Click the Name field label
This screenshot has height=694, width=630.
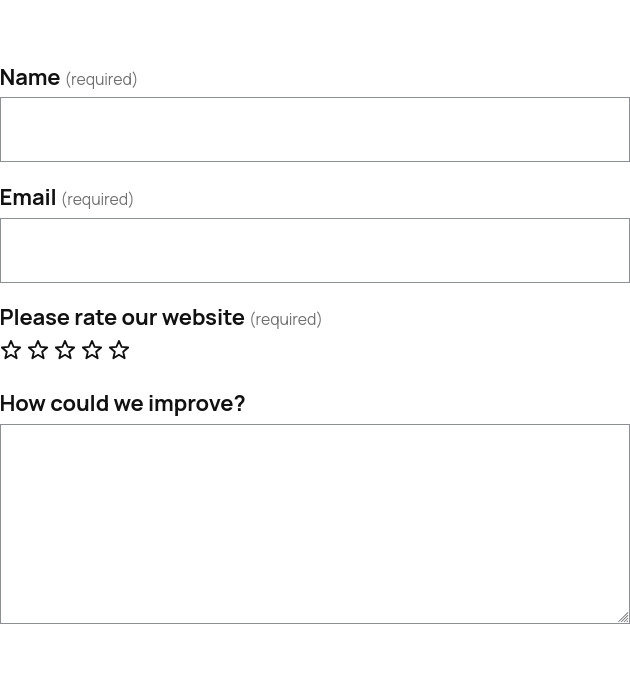pyautogui.click(x=30, y=77)
